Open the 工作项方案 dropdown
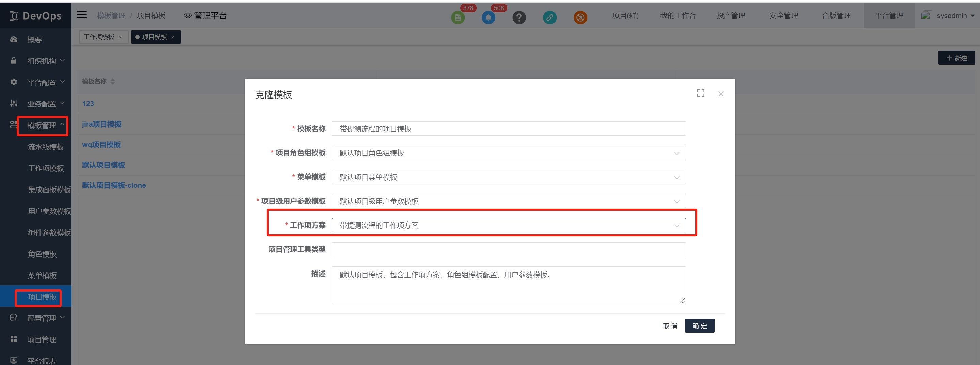980x365 pixels. [508, 226]
